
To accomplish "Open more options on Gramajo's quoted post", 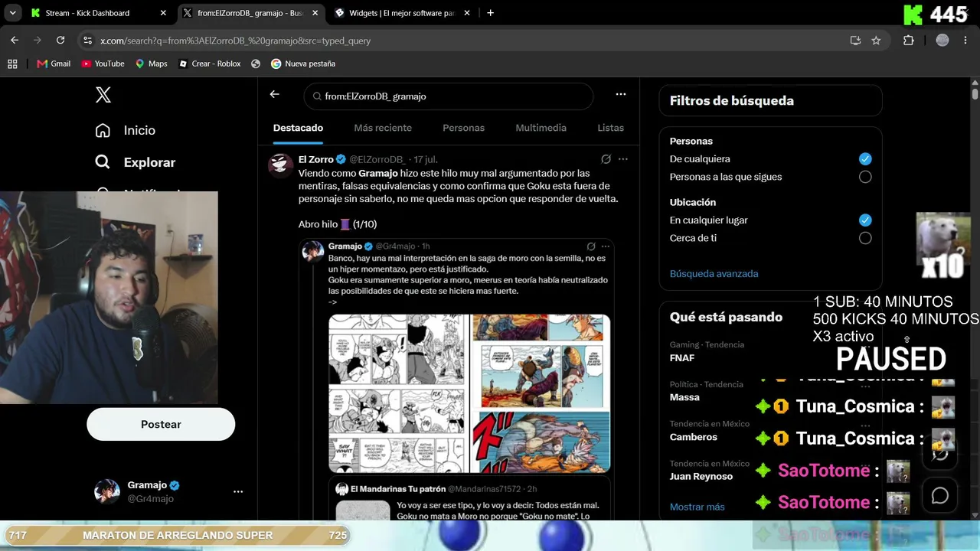I will [x=606, y=246].
